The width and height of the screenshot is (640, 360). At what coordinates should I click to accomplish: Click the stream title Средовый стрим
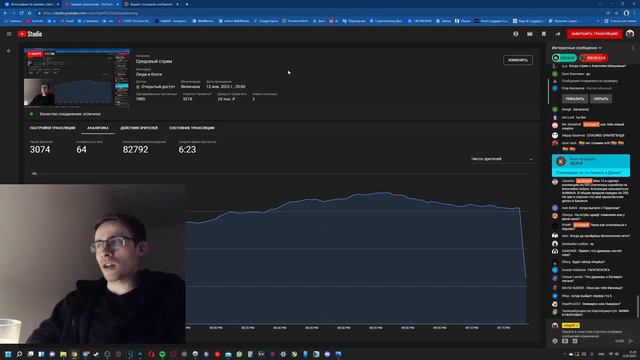pos(154,61)
